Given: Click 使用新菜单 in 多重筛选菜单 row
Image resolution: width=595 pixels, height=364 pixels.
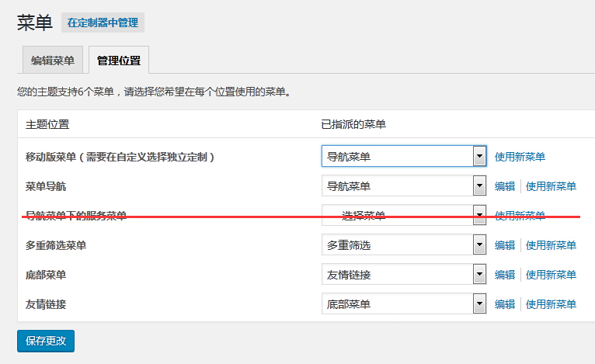Looking at the screenshot, I should coord(551,245).
